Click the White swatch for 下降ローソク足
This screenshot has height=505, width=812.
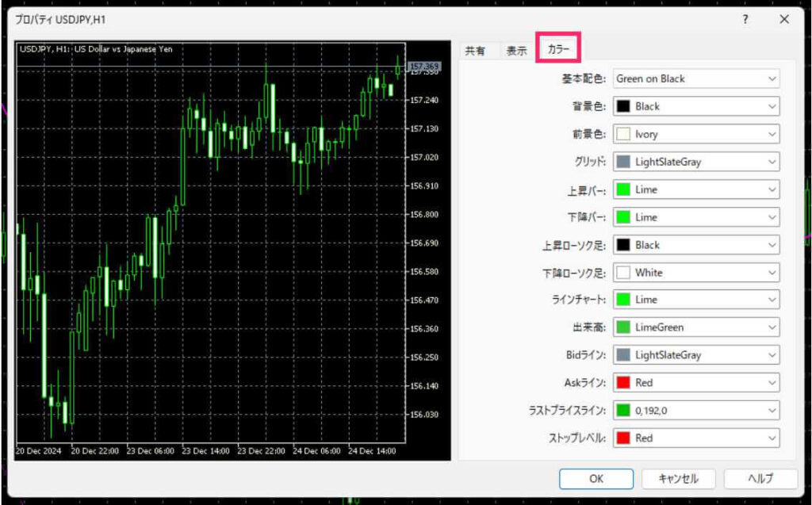tap(623, 273)
